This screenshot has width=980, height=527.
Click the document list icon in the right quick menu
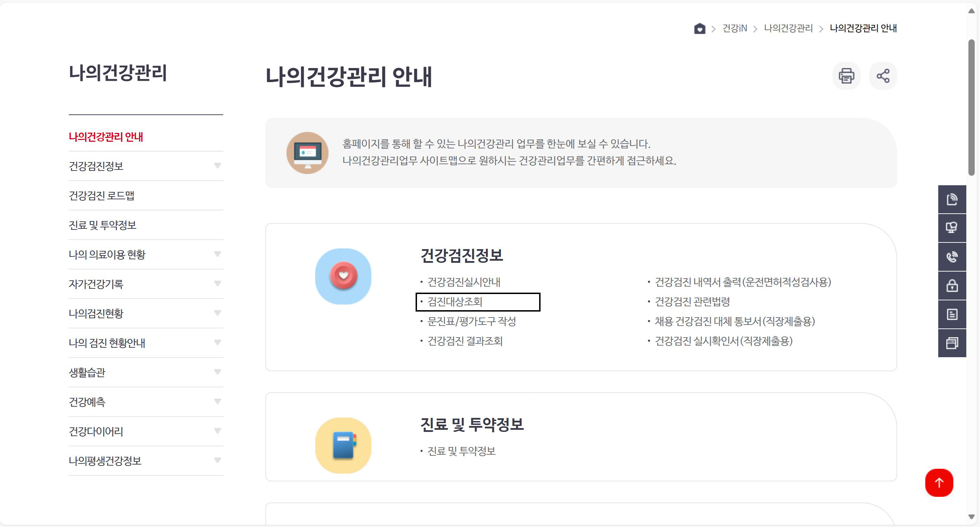coord(952,314)
